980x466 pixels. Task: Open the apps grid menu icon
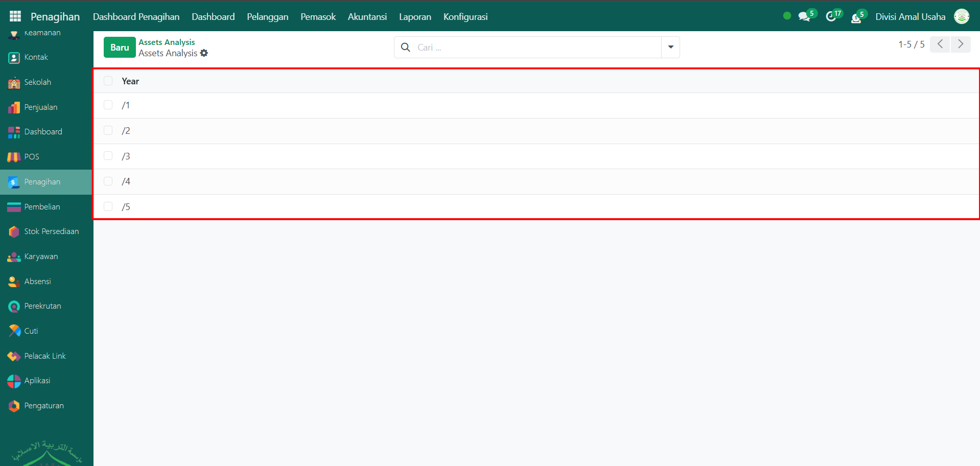point(15,16)
